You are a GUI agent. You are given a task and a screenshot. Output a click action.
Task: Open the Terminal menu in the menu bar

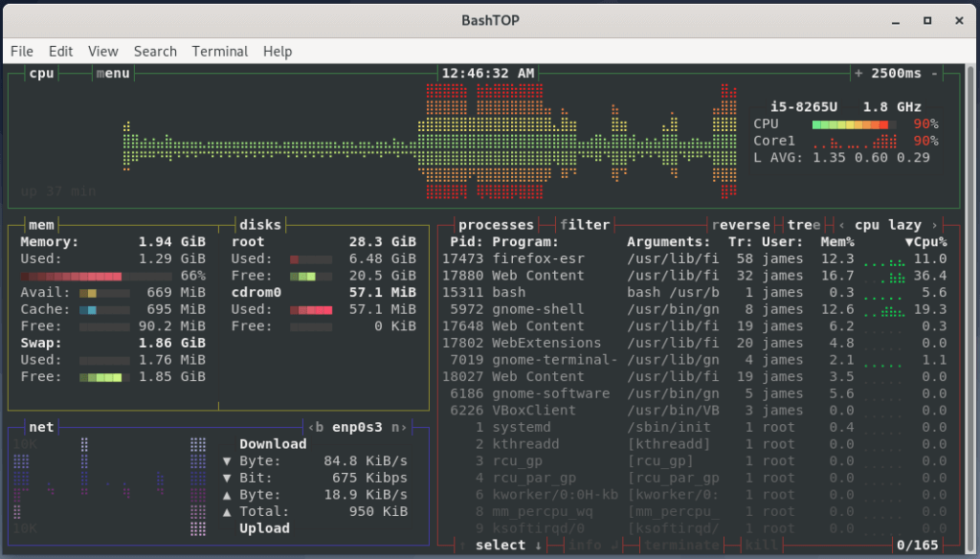(x=219, y=51)
